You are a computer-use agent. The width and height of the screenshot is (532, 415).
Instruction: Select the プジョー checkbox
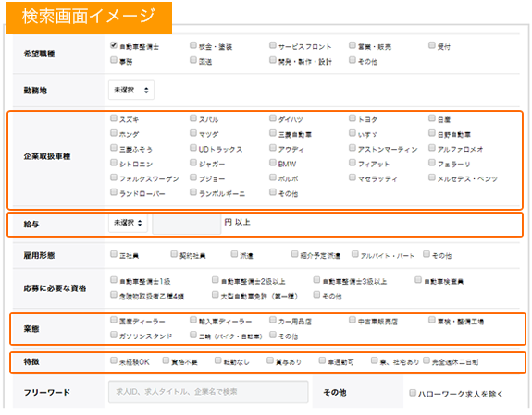point(193,177)
